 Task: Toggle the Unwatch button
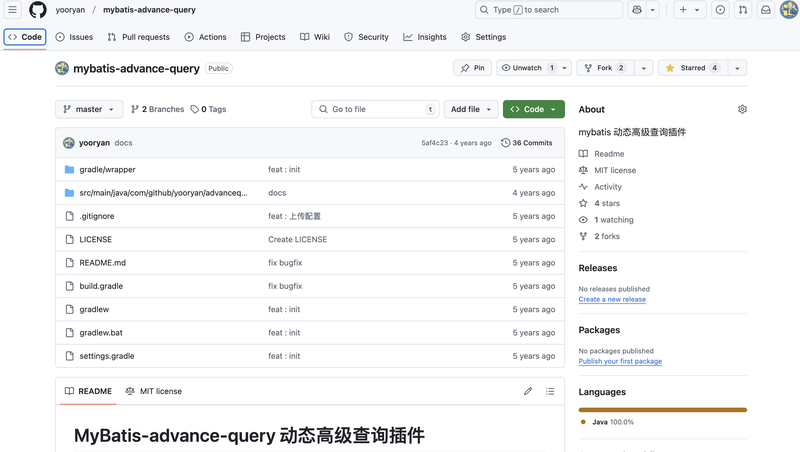[534, 68]
